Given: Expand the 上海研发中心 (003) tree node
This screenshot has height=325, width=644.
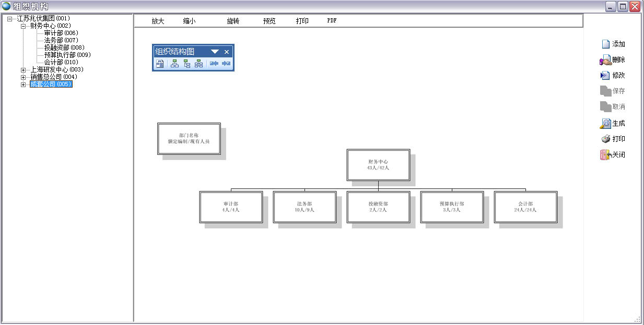Looking at the screenshot, I should [24, 70].
